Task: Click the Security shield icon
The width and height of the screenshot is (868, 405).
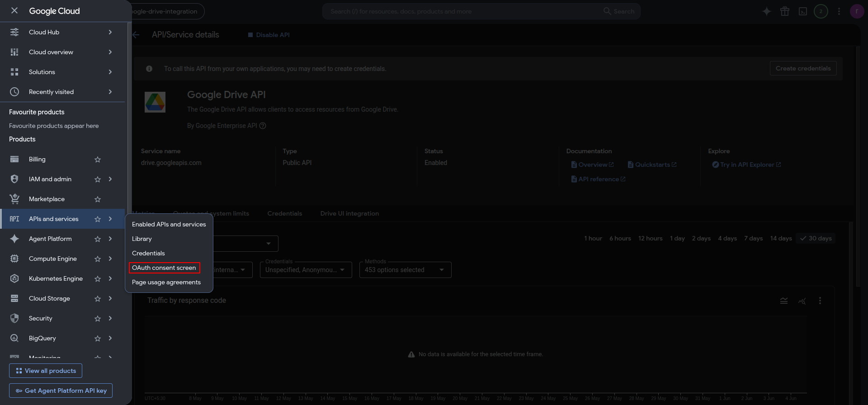Action: point(14,318)
